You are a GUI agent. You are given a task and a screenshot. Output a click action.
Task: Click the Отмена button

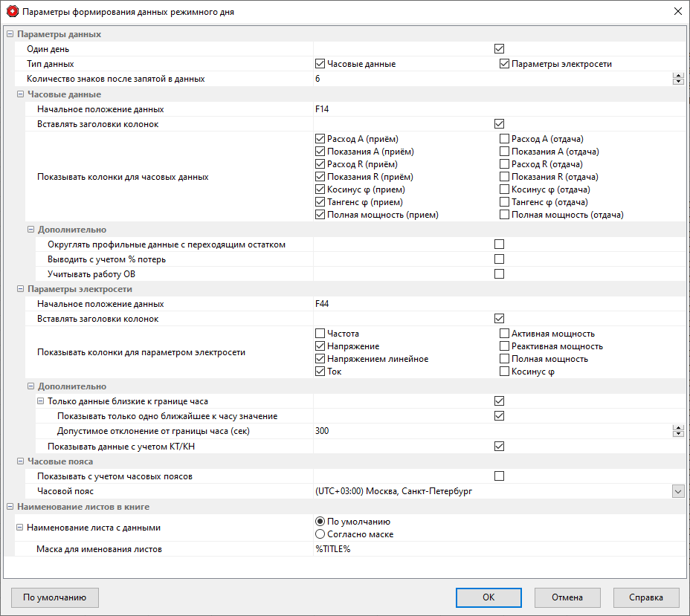[567, 597]
